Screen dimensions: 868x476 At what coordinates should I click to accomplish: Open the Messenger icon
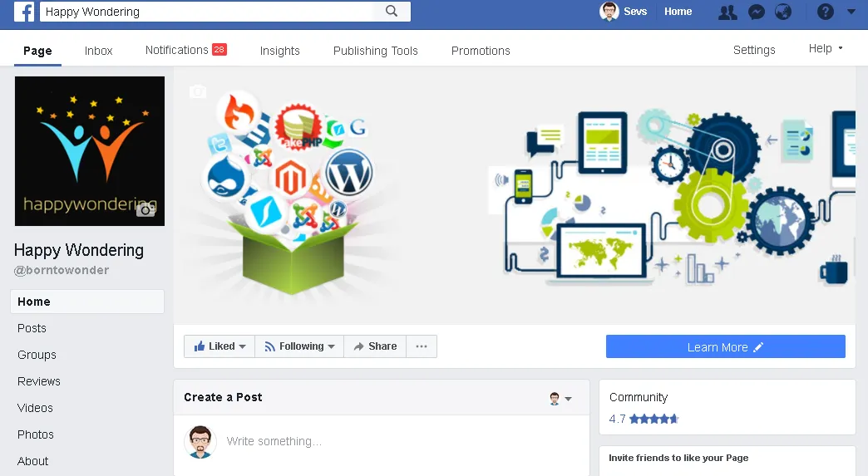pyautogui.click(x=757, y=12)
